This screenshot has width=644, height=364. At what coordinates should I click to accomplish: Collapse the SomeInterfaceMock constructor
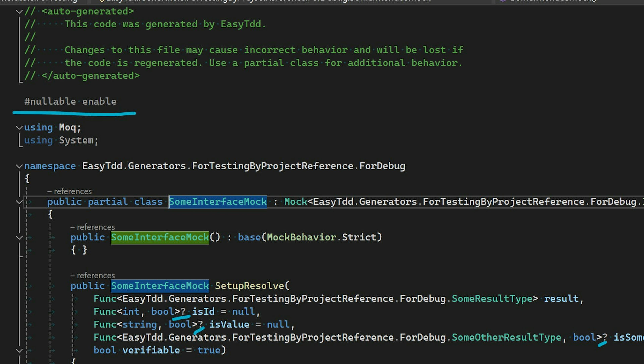[19, 238]
